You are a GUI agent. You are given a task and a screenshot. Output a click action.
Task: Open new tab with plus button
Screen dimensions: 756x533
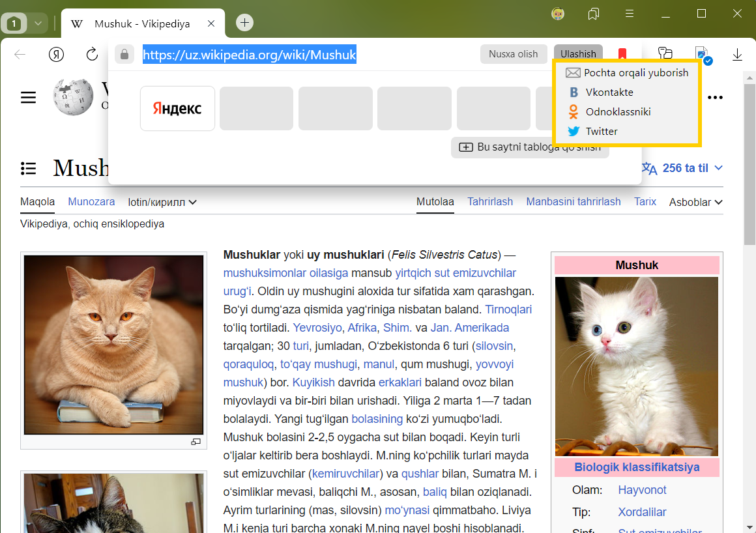point(244,23)
